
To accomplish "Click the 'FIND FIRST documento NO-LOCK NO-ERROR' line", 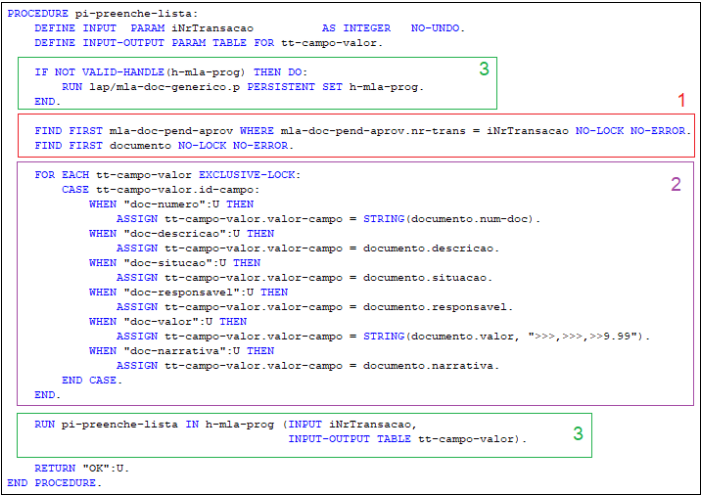I will [x=164, y=146].
